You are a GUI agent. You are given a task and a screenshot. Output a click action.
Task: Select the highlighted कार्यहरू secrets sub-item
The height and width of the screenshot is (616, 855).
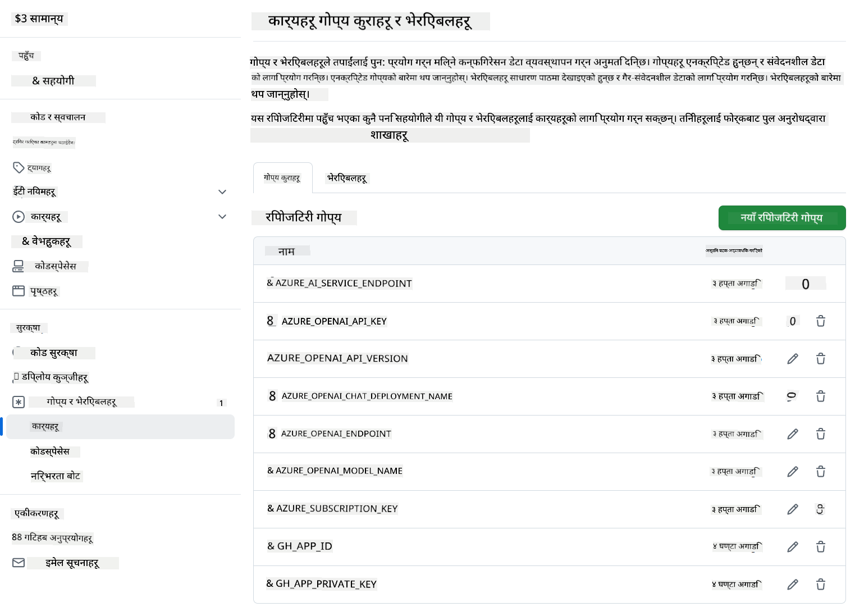point(120,427)
